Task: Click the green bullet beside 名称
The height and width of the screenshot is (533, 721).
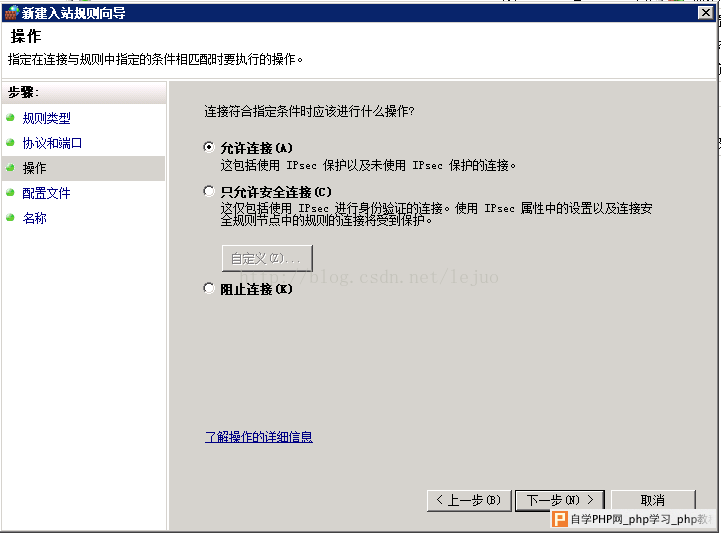Action: click(x=11, y=218)
